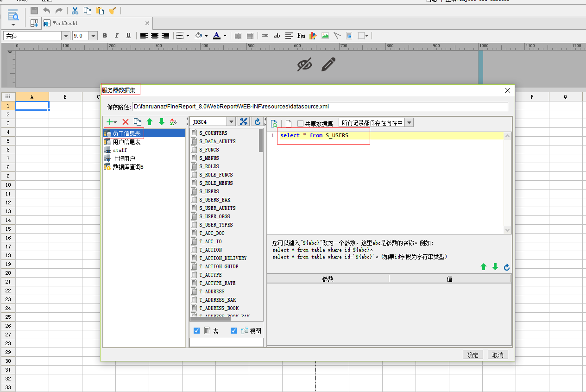Click the 确定 button
The width and height of the screenshot is (586, 392).
coord(473,355)
